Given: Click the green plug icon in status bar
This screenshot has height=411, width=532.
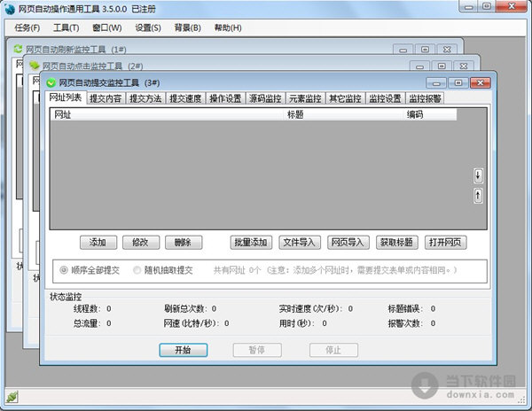Looking at the screenshot, I should (x=12, y=397).
